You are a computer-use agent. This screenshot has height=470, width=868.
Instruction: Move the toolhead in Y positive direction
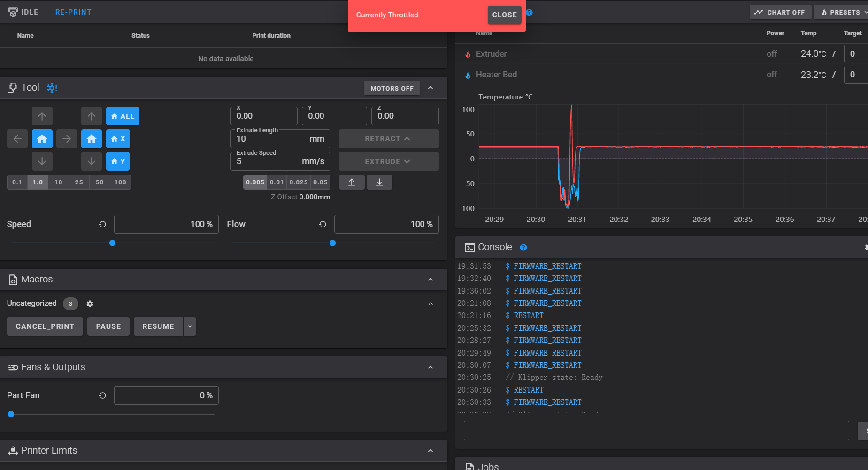coord(42,116)
